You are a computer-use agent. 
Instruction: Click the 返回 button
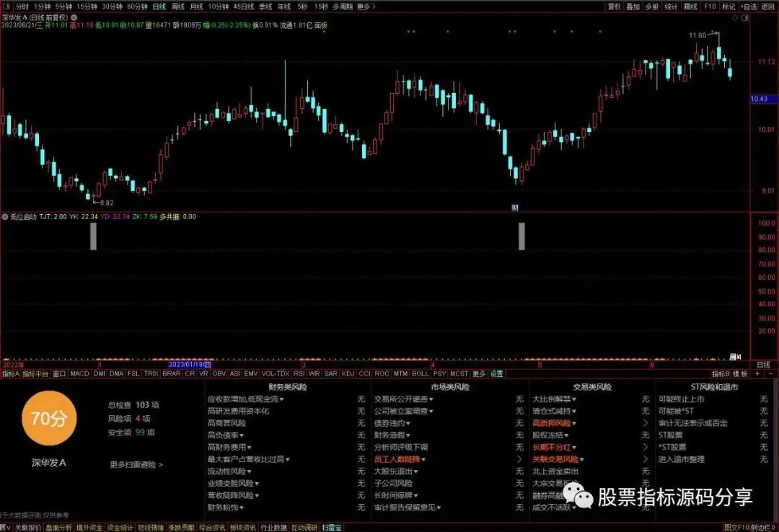767,6
